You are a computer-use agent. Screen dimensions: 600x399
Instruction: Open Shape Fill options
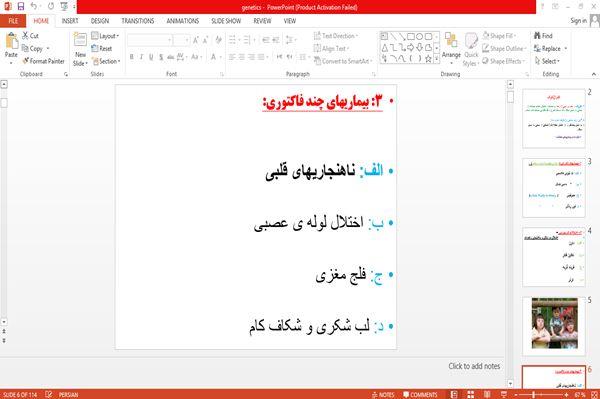(500, 36)
